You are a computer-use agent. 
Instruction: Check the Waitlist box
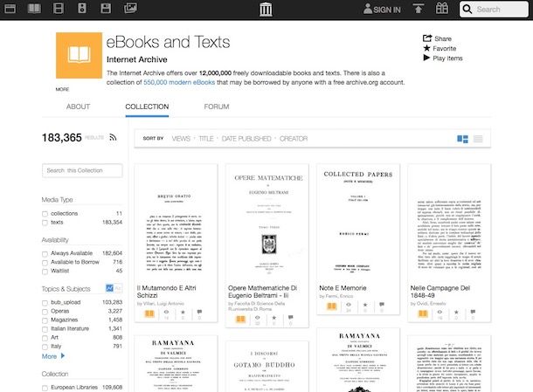click(45, 272)
